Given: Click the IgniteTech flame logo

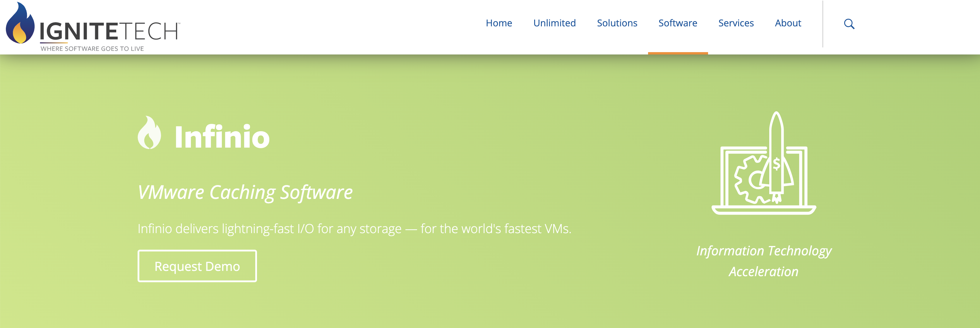Looking at the screenshot, I should pyautogui.click(x=20, y=24).
